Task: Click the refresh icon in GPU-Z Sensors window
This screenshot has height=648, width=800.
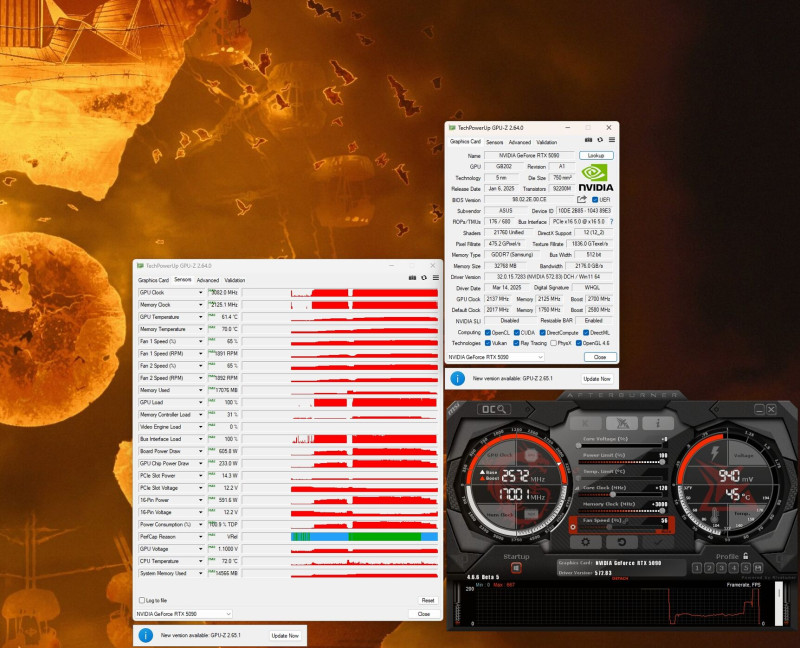Action: pos(424,278)
